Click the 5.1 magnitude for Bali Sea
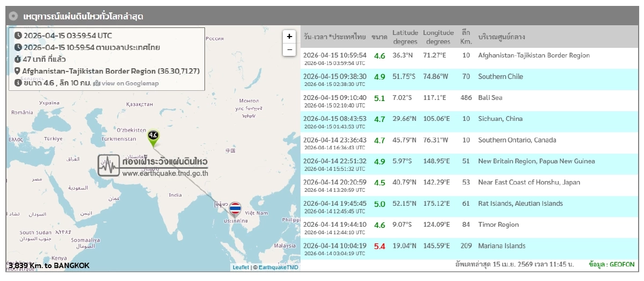This screenshot has height=281, width=644. pos(379,98)
